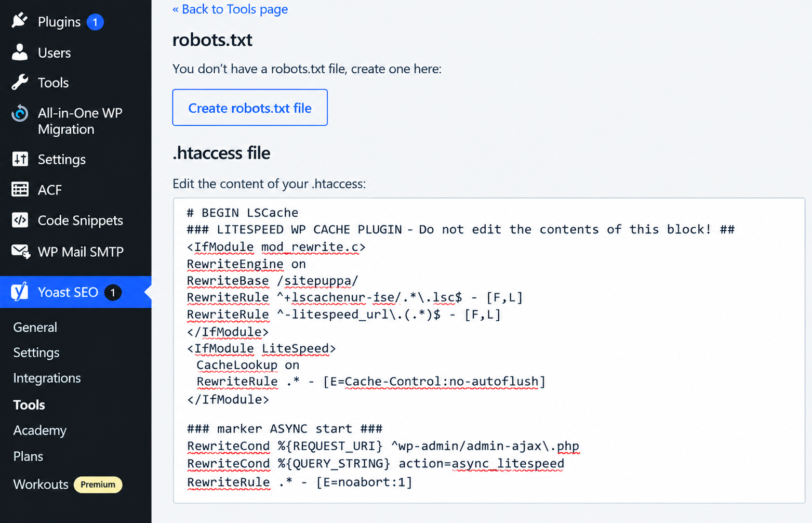Click the WP Mail SMTP envelope icon
812x523 pixels.
(x=20, y=251)
